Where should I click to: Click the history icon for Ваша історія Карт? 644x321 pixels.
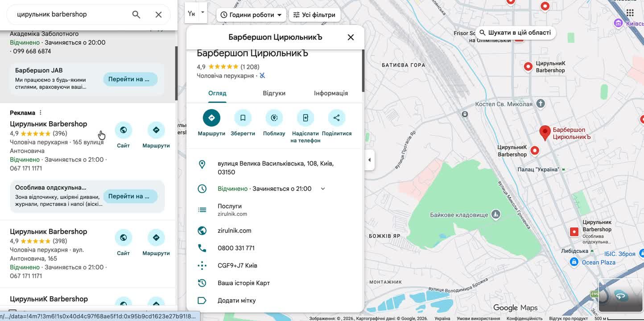pos(202,283)
